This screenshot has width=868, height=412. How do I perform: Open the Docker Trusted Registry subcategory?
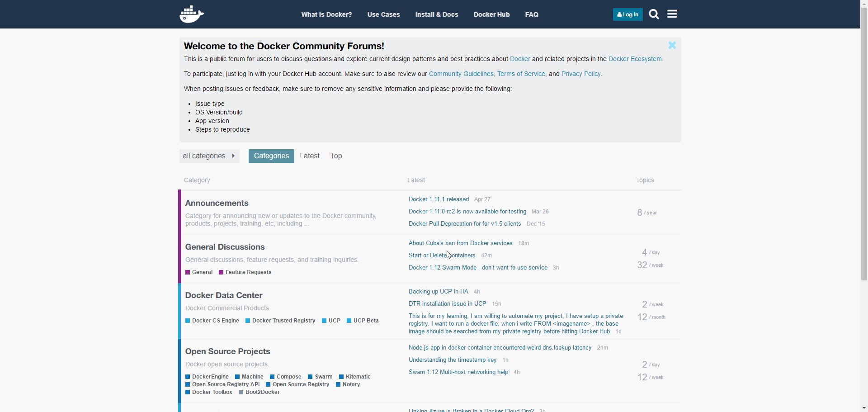(x=280, y=321)
